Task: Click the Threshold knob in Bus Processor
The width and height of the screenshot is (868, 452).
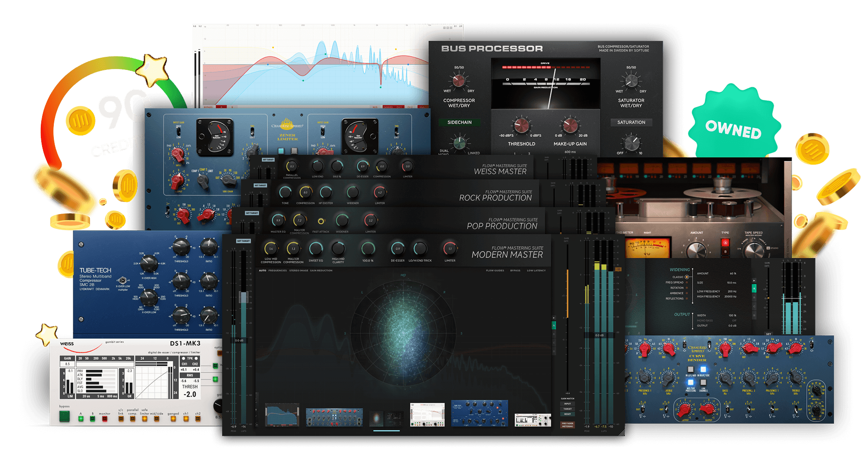Action: [x=521, y=125]
